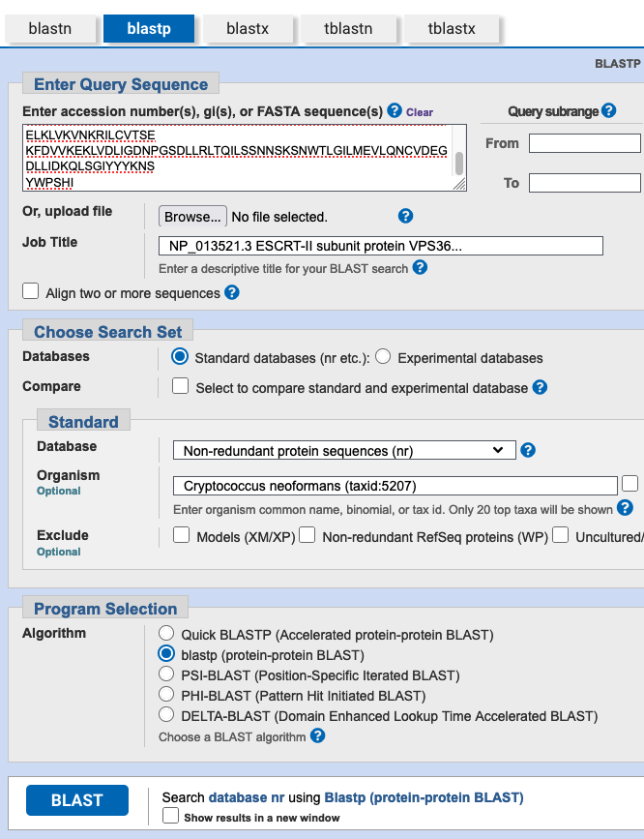Open help for Align two or more sequences
Screen dimensions: 644x839
[232, 292]
